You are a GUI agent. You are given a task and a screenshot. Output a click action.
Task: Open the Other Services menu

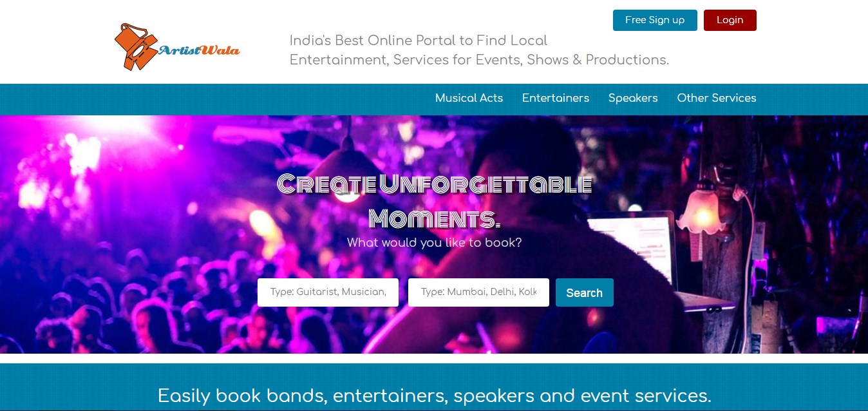tap(717, 98)
